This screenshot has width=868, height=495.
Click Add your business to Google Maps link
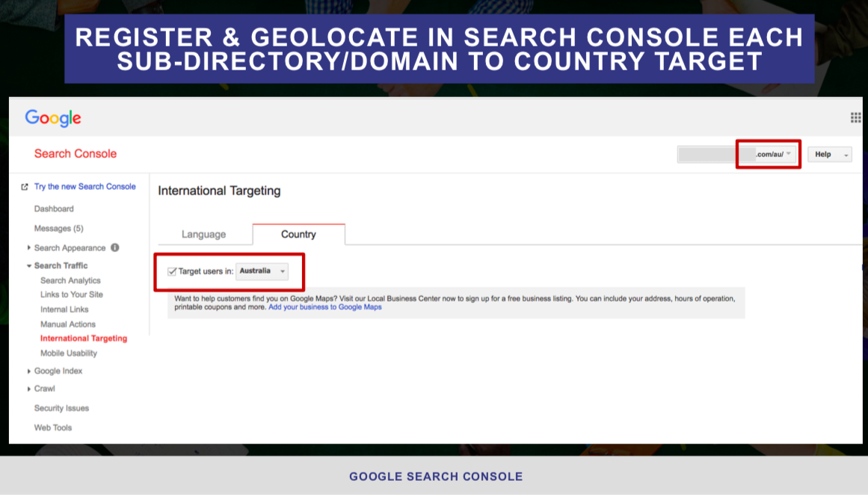coord(325,307)
